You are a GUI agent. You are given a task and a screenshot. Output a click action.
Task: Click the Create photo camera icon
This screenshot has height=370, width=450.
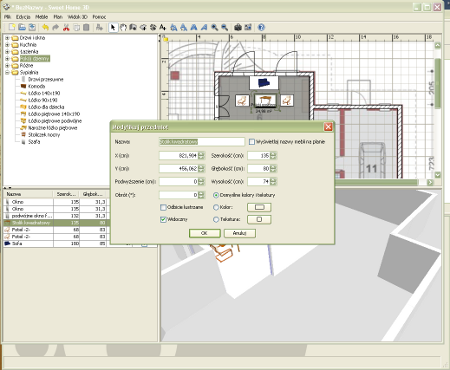237,27
